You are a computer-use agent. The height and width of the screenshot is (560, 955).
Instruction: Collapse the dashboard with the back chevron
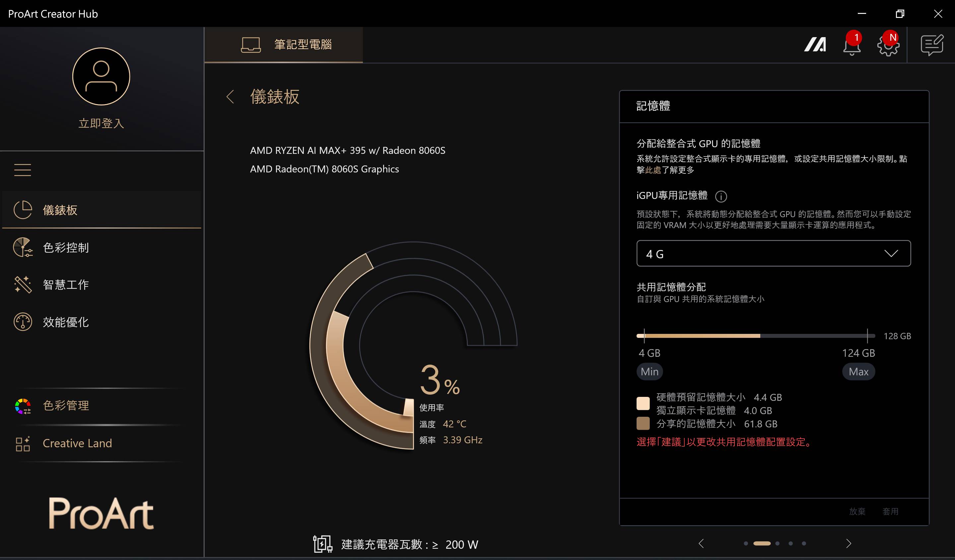(x=231, y=97)
